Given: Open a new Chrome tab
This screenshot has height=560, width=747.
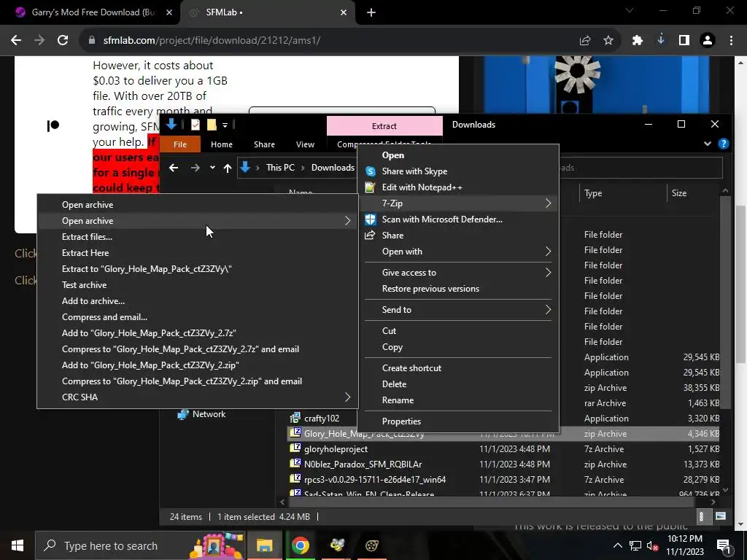Looking at the screenshot, I should pyautogui.click(x=371, y=12).
